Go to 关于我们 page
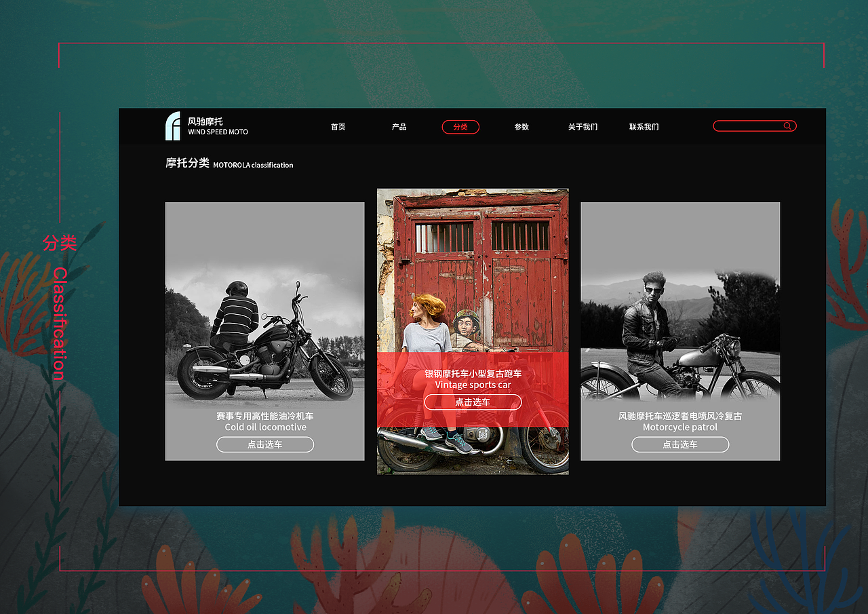The image size is (868, 614). [583, 127]
